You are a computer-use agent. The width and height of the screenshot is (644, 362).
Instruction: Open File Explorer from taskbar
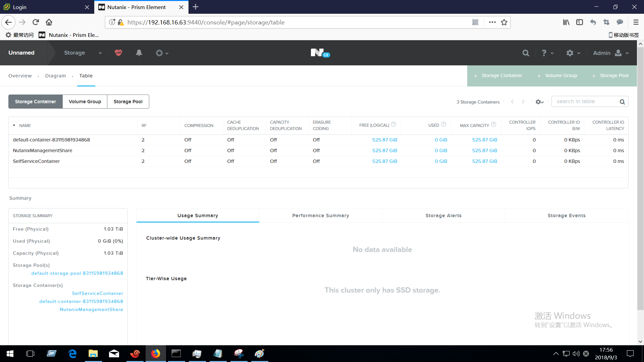coord(93,354)
